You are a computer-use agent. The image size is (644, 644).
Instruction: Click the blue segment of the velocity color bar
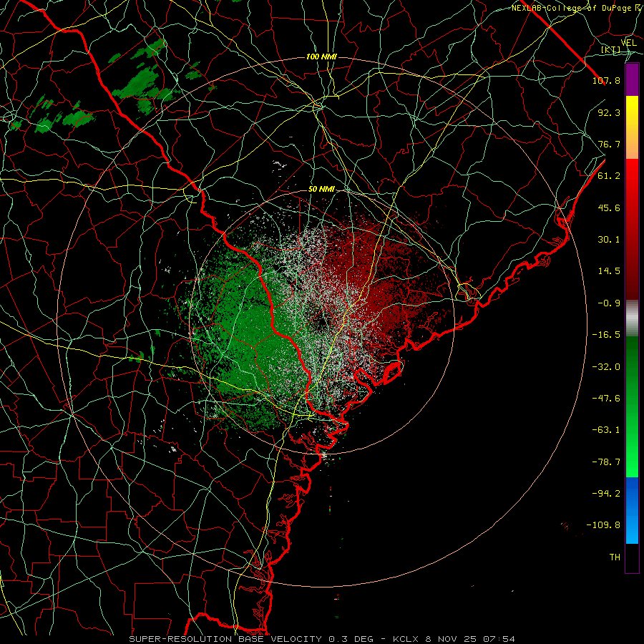[x=632, y=510]
